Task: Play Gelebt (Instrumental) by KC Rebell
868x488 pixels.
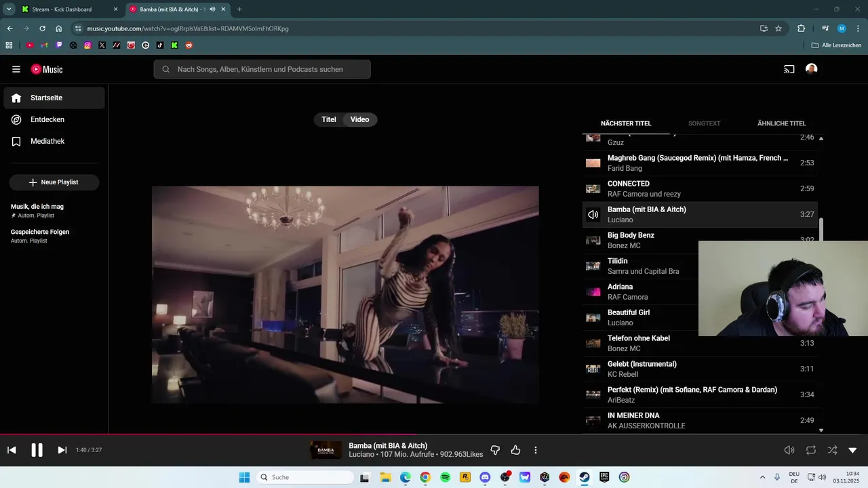Action: coord(700,369)
